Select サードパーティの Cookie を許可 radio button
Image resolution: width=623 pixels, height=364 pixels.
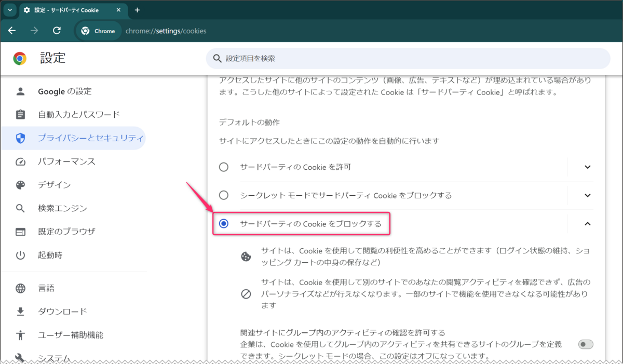[224, 167]
